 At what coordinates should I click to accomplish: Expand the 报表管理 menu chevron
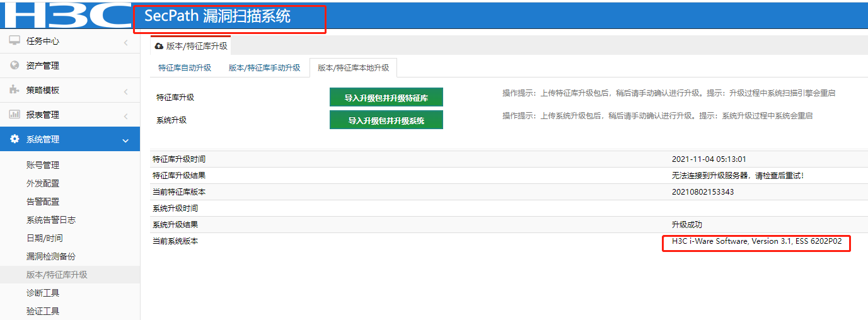click(x=125, y=116)
